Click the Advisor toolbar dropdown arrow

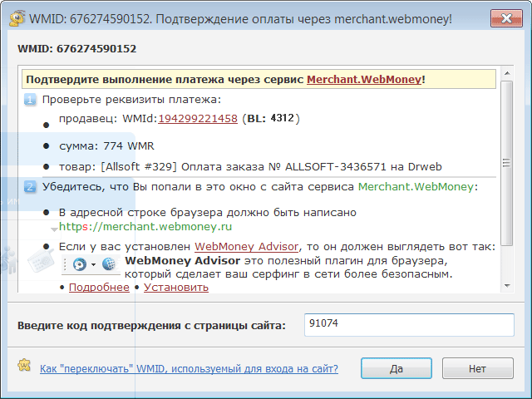point(93,264)
